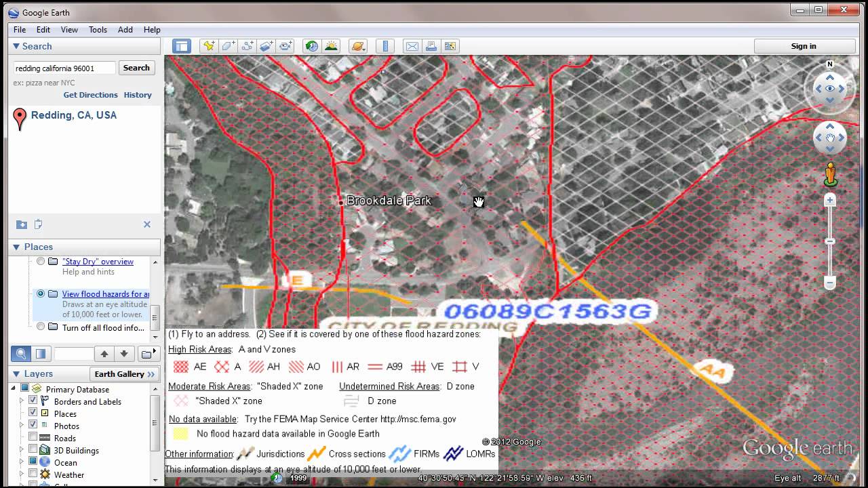Open the Earth Gallery button
Image resolution: width=868 pixels, height=488 pixels.
pos(125,373)
